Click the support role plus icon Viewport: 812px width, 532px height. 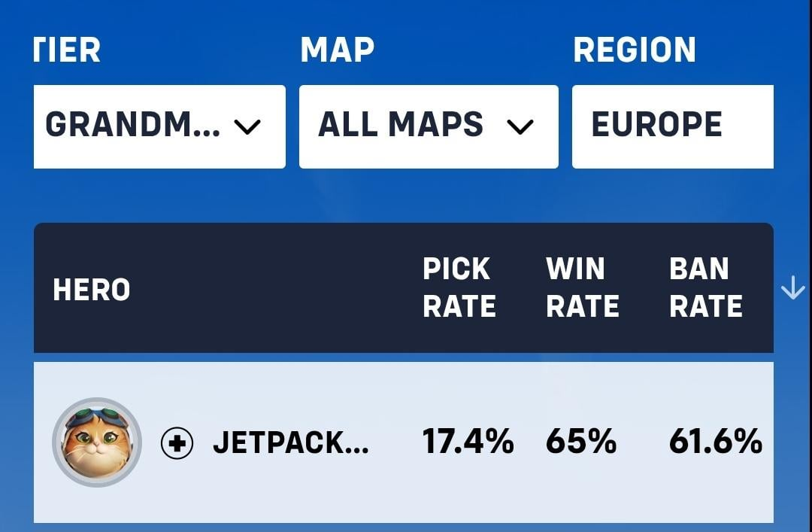(x=177, y=443)
